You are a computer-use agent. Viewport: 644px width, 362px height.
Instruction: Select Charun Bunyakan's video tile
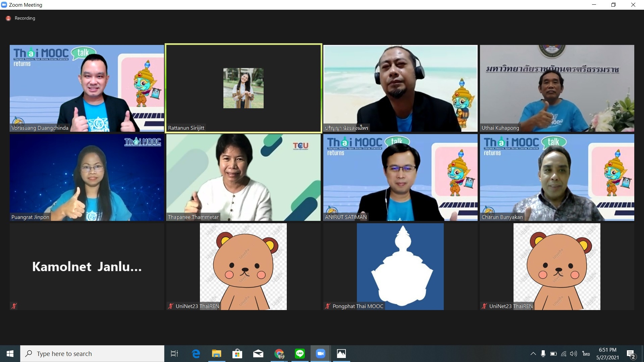557,177
